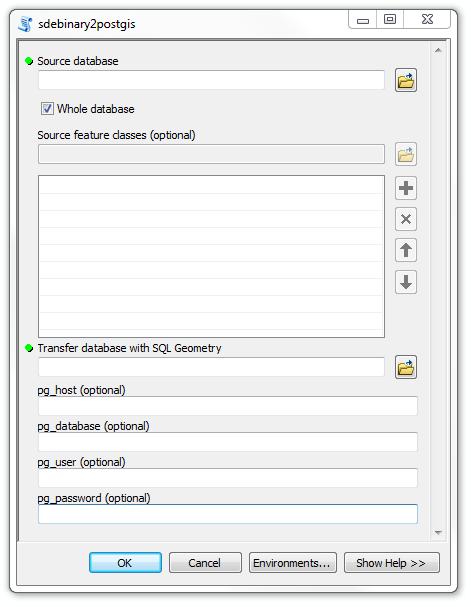
Task: Click the pg_user input field
Action: [228, 478]
